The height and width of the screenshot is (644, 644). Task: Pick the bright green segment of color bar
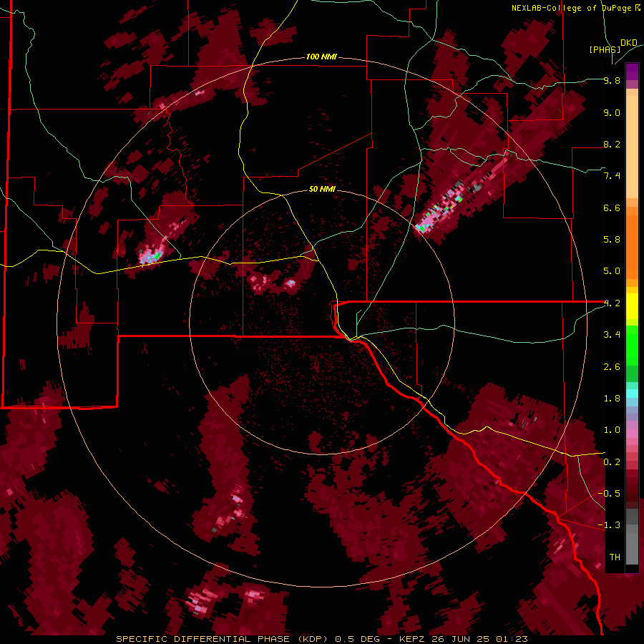[x=632, y=345]
